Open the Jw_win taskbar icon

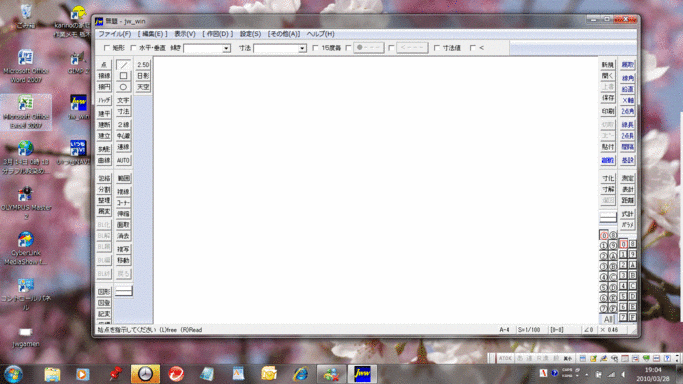(x=362, y=374)
